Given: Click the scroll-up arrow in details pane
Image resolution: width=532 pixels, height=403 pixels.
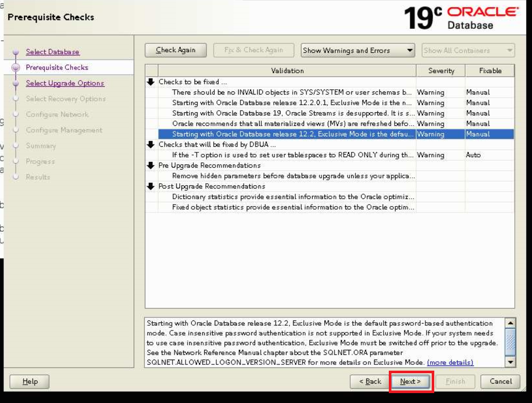Looking at the screenshot, I should pyautogui.click(x=510, y=322).
